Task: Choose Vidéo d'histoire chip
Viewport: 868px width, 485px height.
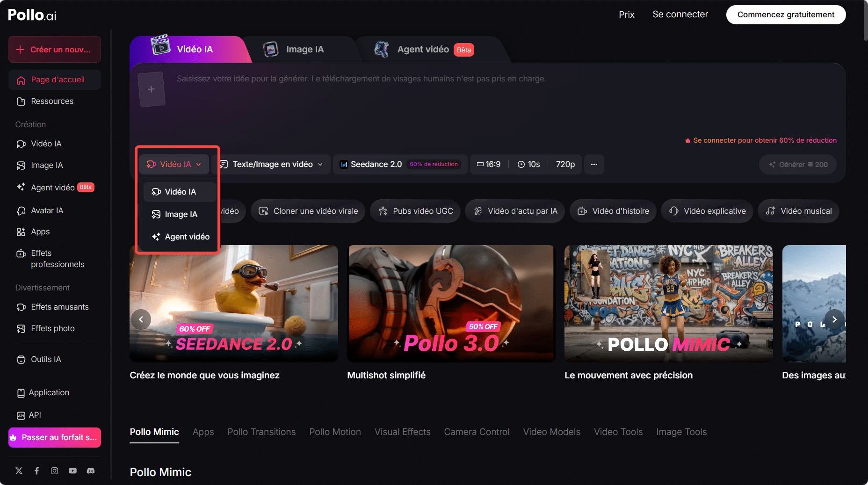Action: click(x=613, y=211)
